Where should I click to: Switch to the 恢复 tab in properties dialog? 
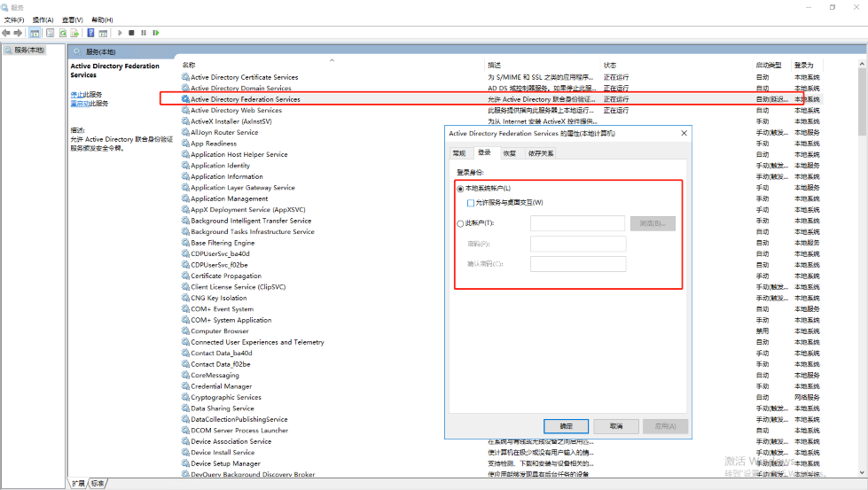[x=510, y=153]
